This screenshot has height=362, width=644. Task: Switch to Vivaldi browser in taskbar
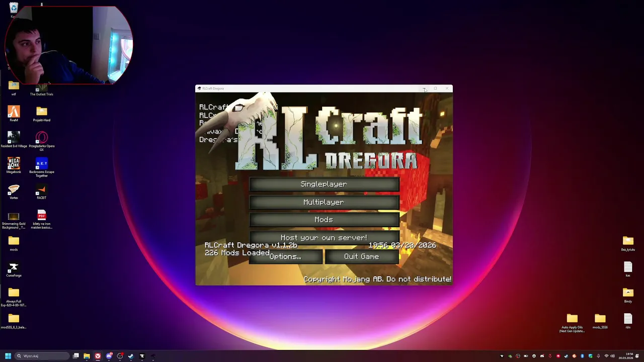click(x=98, y=356)
